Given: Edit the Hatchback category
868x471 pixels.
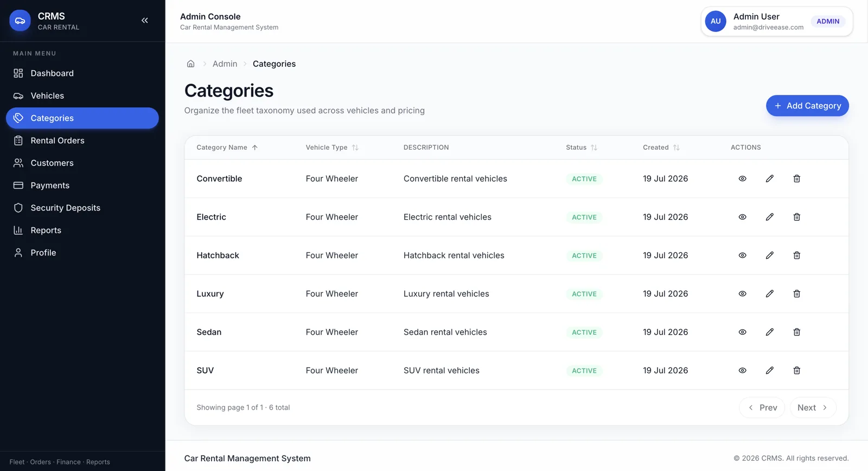Looking at the screenshot, I should tap(769, 256).
